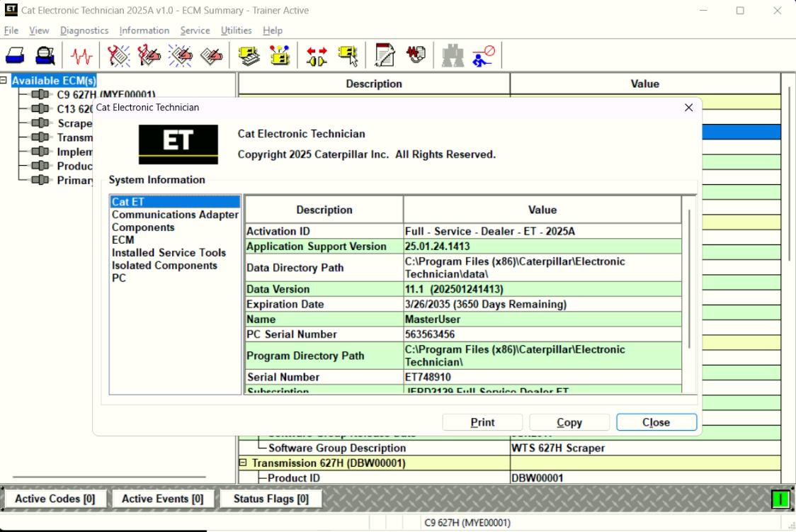This screenshot has width=796, height=532.
Task: Click the Close button in the dialog
Action: click(x=656, y=422)
